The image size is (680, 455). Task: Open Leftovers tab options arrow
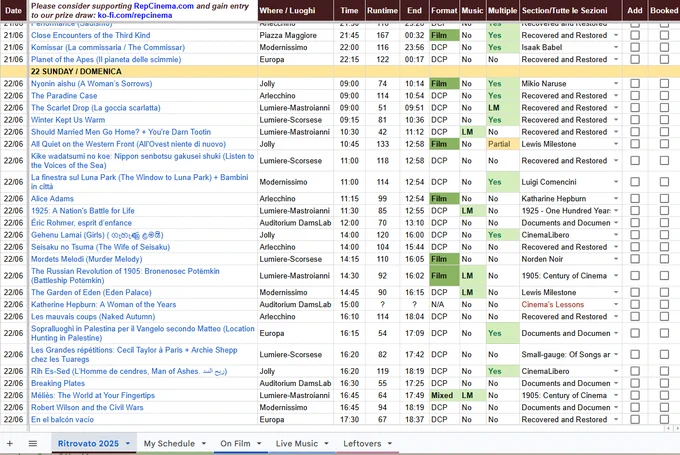click(390, 443)
